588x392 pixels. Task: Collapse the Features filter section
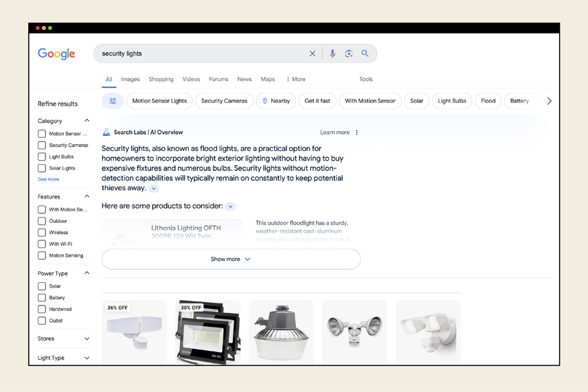coord(87,196)
